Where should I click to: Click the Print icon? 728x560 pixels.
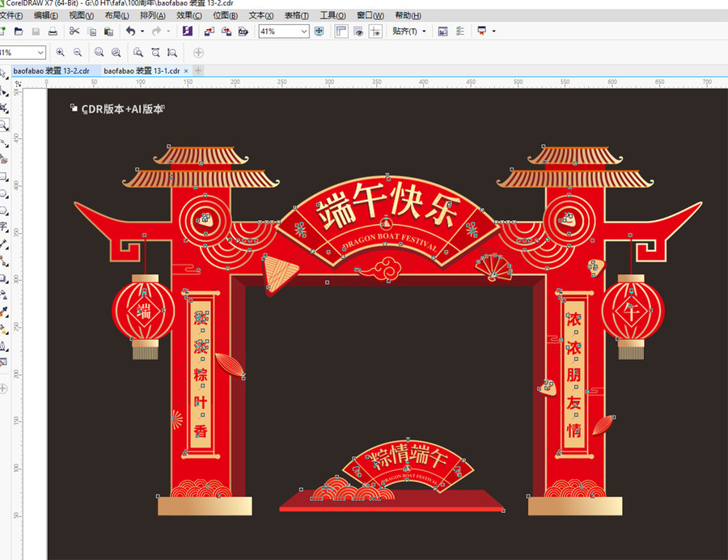click(x=53, y=32)
